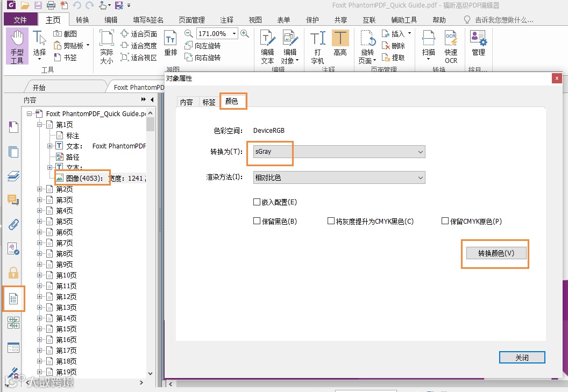Screen dimensions: 568x392
Task: Expand the 第2页 tree node
Action: (x=39, y=189)
